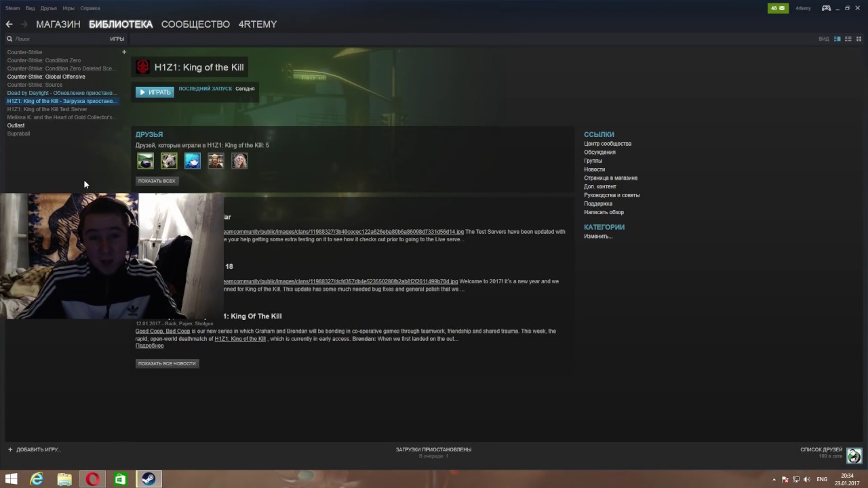Open the Steam menu
868x488 pixels.
tap(12, 8)
